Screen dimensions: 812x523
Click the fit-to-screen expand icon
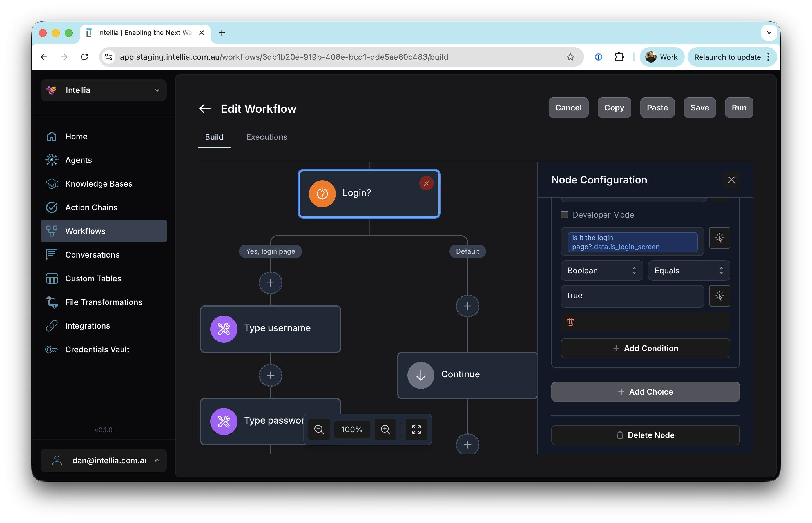[416, 429]
